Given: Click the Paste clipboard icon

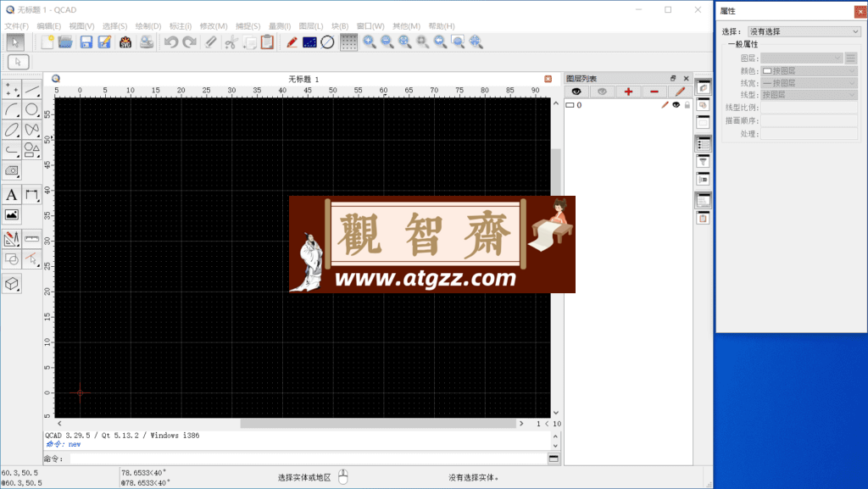Looking at the screenshot, I should point(267,42).
